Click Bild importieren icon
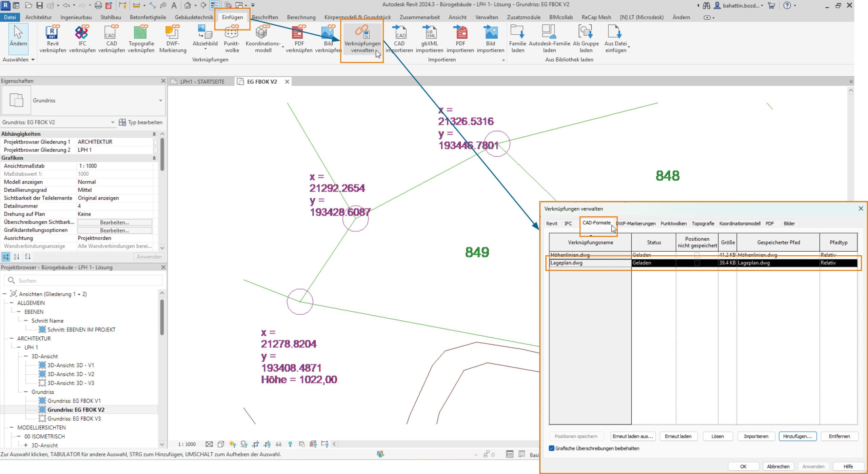The image size is (868, 474). point(490,33)
